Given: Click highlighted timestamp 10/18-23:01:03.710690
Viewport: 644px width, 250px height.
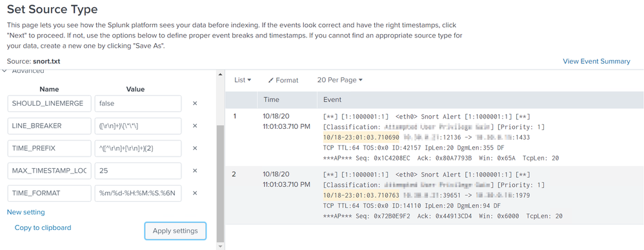Looking at the screenshot, I should pos(361,137).
